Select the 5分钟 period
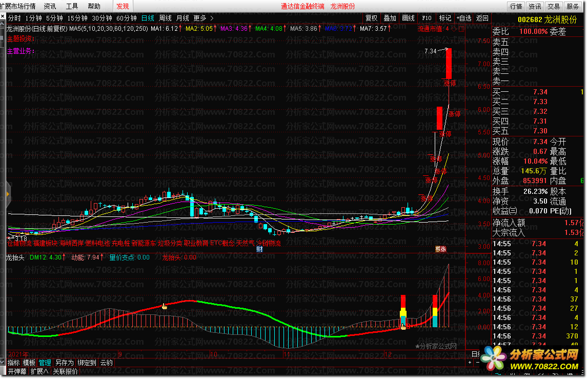The image size is (588, 379). [x=54, y=18]
